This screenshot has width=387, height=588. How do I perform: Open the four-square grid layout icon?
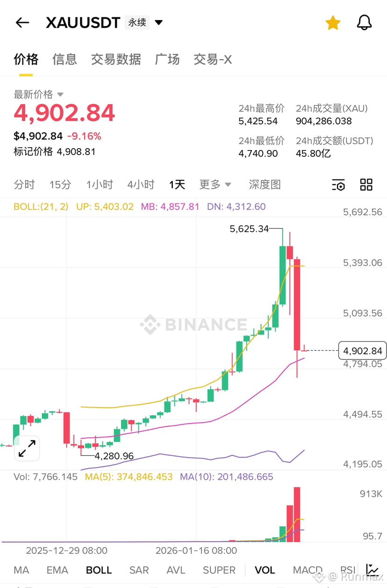[x=366, y=185]
